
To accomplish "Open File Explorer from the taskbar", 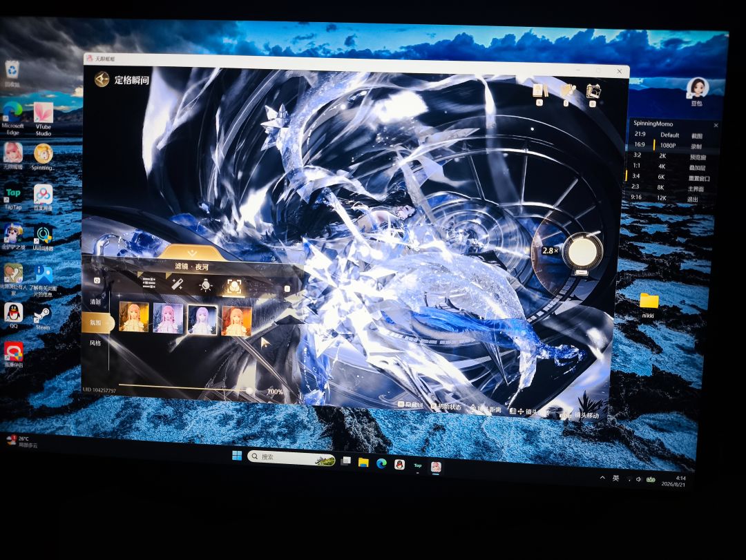I will click(363, 462).
